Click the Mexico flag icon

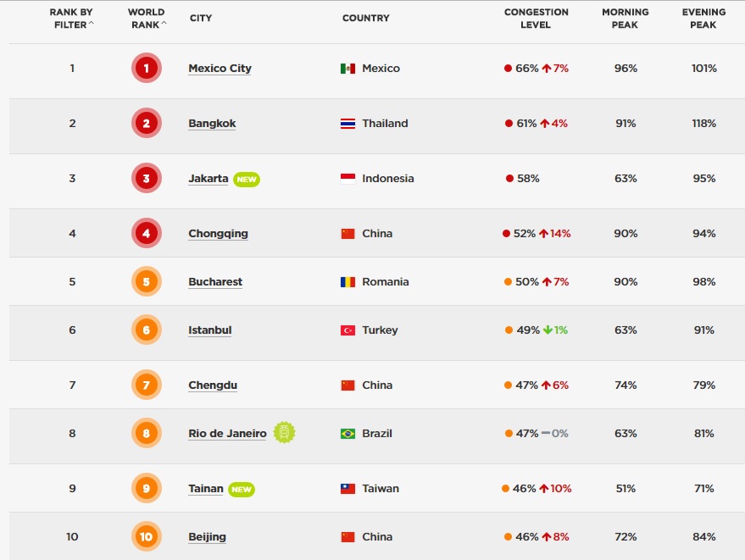click(x=347, y=69)
